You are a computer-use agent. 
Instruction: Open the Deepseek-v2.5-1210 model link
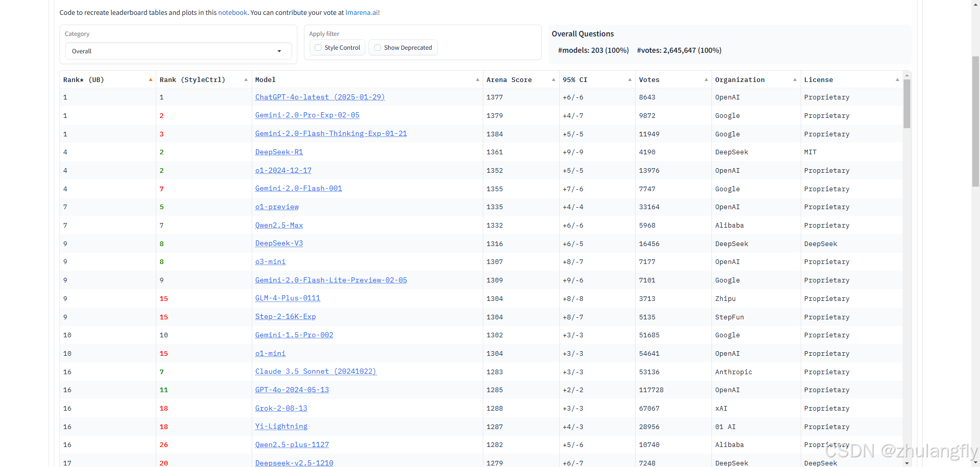click(294, 463)
